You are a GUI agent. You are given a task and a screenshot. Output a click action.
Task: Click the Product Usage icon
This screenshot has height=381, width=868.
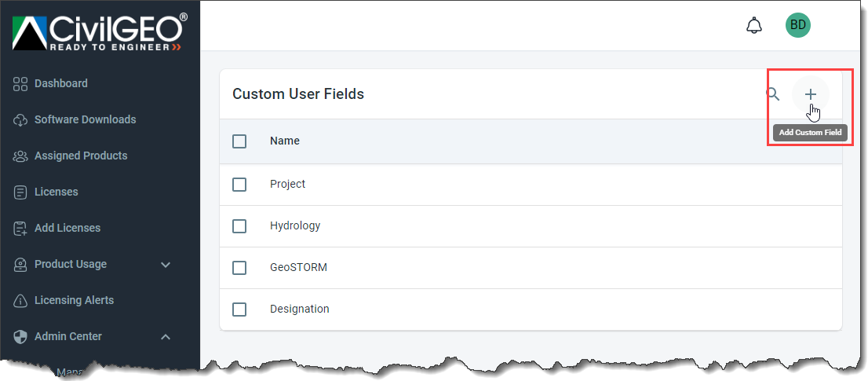pyautogui.click(x=20, y=265)
